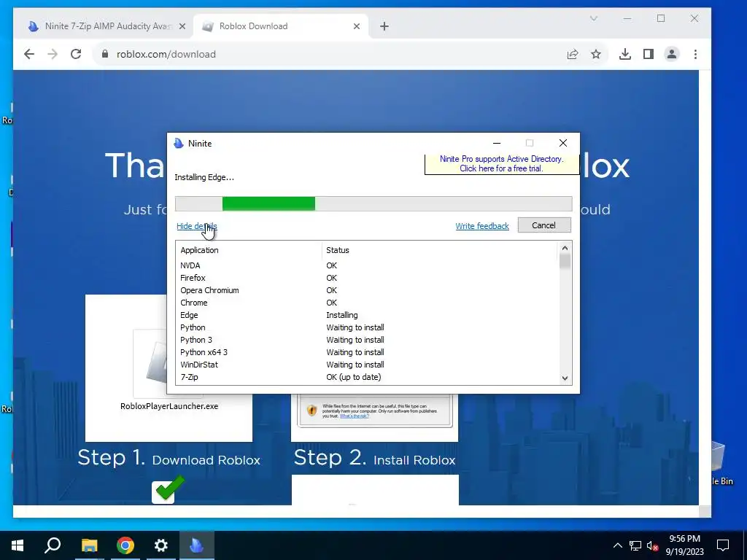Screen dimensions: 747x560
Task: Cancel the Ninite installation
Action: click(544, 225)
